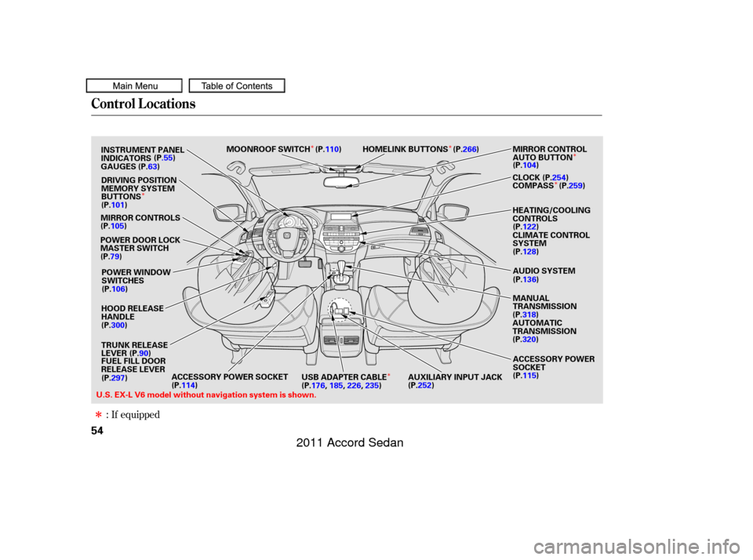Viewport: 753px width, 560px height.
Task: Follow page 106 link for Power Window Switches
Action: 118,289
